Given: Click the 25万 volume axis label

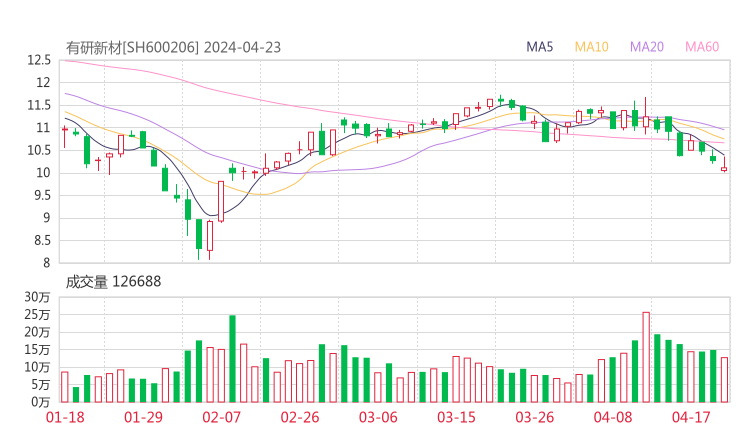Looking at the screenshot, I should click(37, 314).
